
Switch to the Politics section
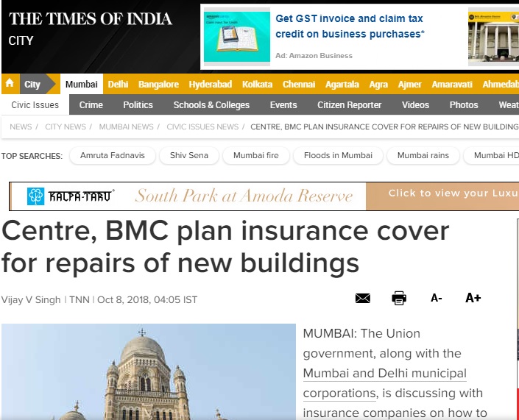pyautogui.click(x=138, y=105)
